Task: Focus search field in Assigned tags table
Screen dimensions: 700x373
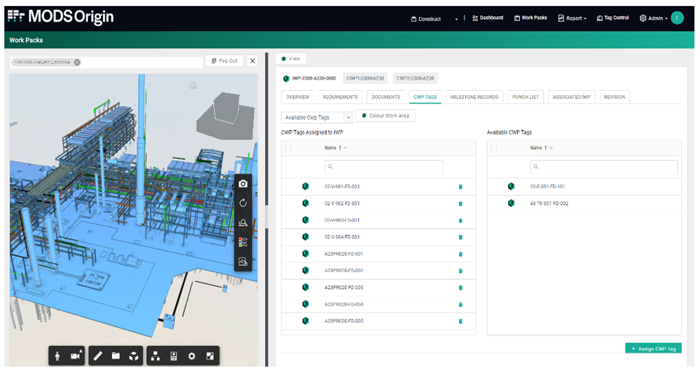Action: coord(383,167)
